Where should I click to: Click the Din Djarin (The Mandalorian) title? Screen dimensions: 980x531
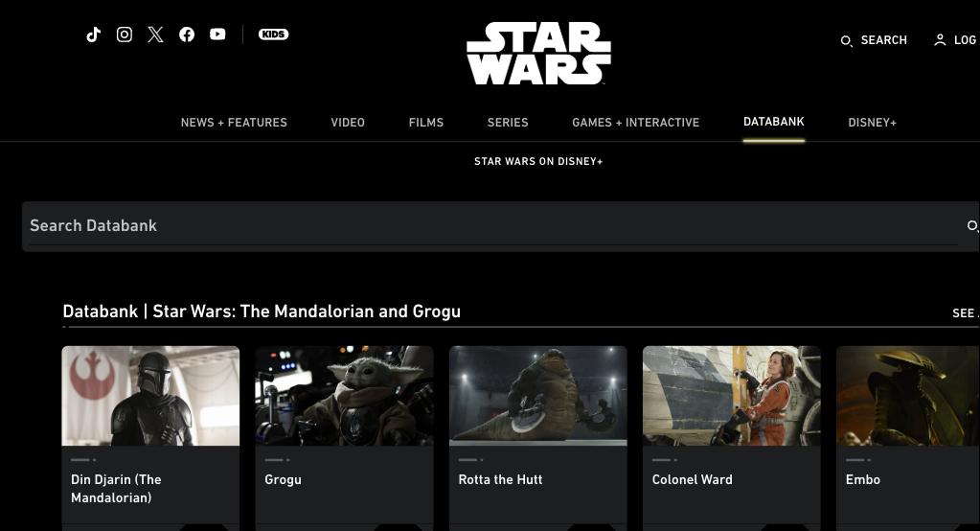click(116, 489)
